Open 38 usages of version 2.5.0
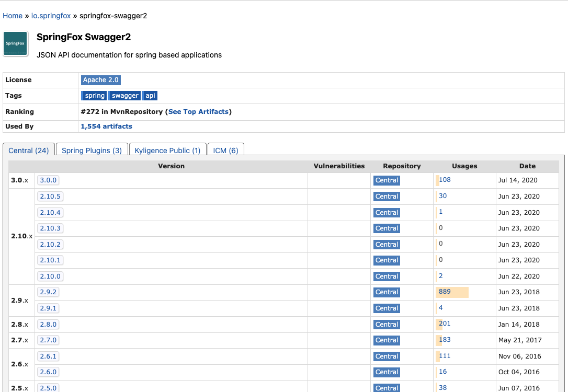 click(442, 388)
